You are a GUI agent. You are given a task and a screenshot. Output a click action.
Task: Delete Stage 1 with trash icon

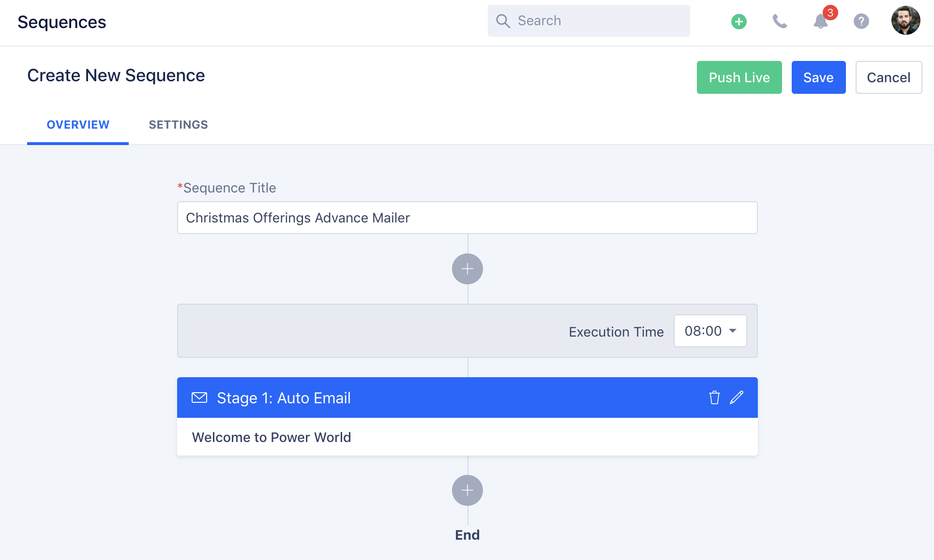(714, 398)
